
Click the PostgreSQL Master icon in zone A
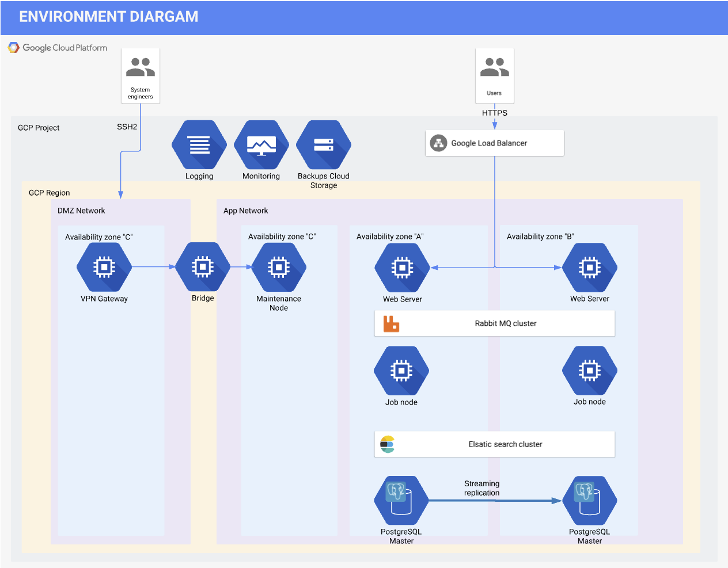point(401,500)
